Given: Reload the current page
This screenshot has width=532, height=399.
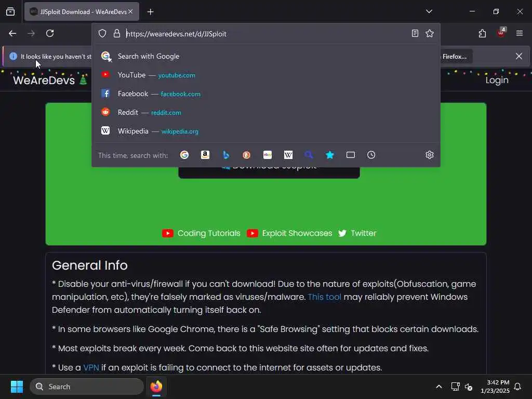Looking at the screenshot, I should (50, 33).
